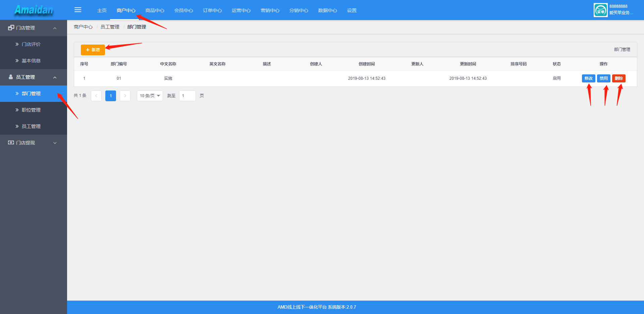Click the 描述 column header

tap(267, 64)
